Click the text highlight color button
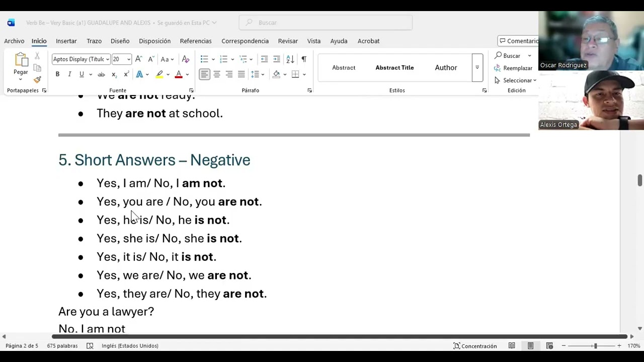644x362 pixels. coord(159,74)
